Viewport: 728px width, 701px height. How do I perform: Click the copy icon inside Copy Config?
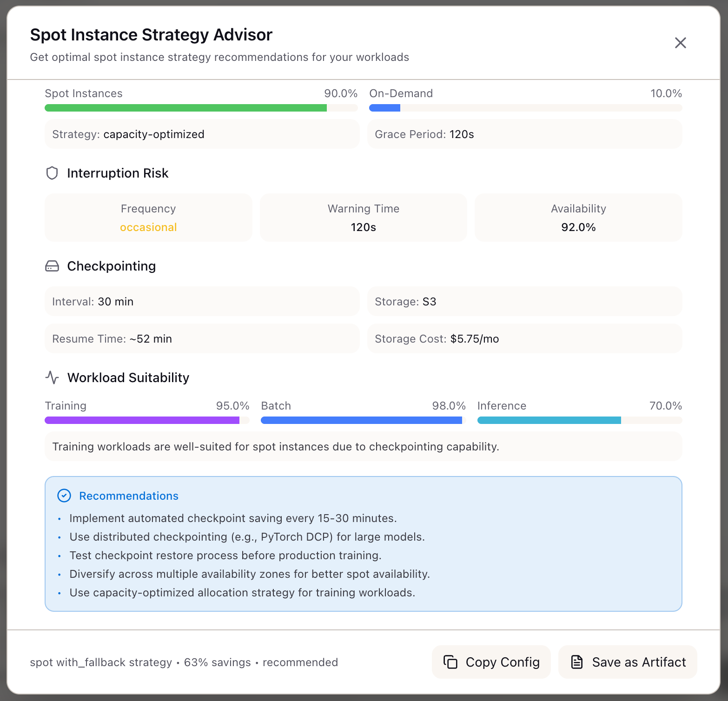pos(451,662)
